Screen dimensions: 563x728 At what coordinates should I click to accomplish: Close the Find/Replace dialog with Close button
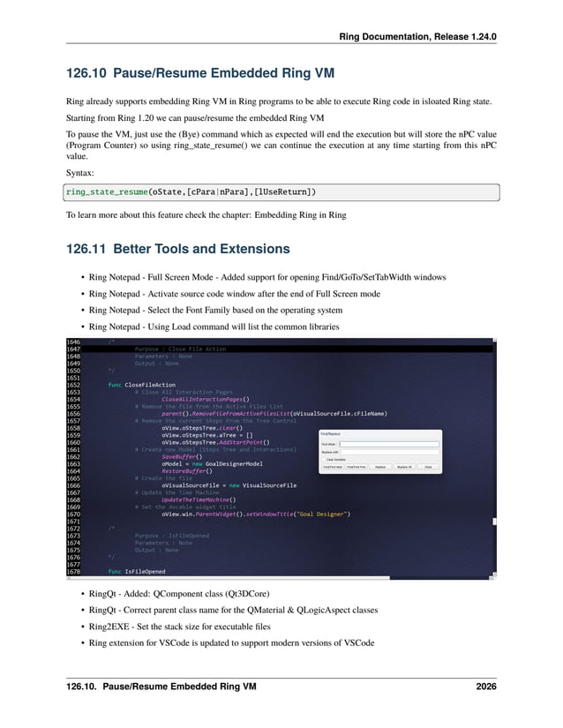(427, 467)
